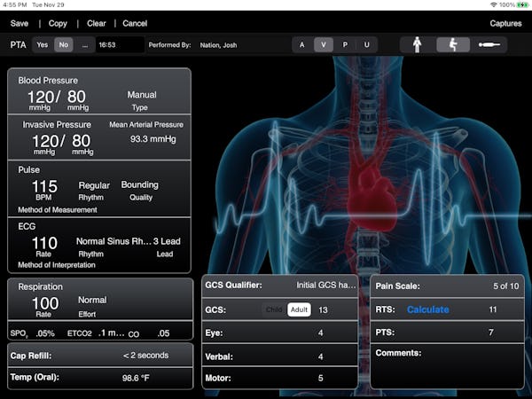The height and width of the screenshot is (399, 532).
Task: Clear all vitals fields
Action: coord(97,23)
